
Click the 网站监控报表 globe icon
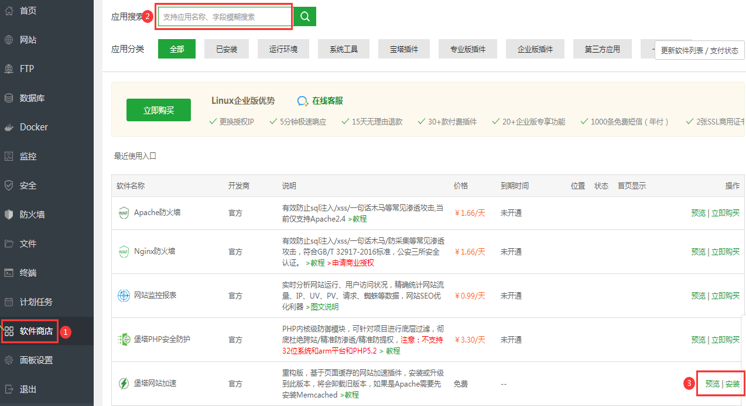click(124, 296)
